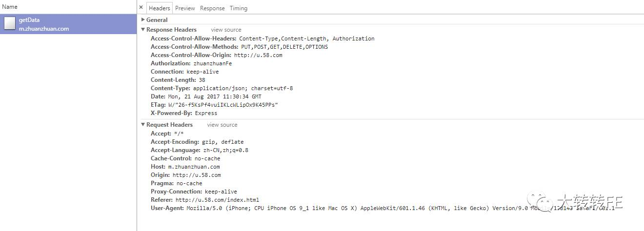Open the Timing tab
Image resolution: width=644 pixels, height=231 pixels.
click(239, 8)
